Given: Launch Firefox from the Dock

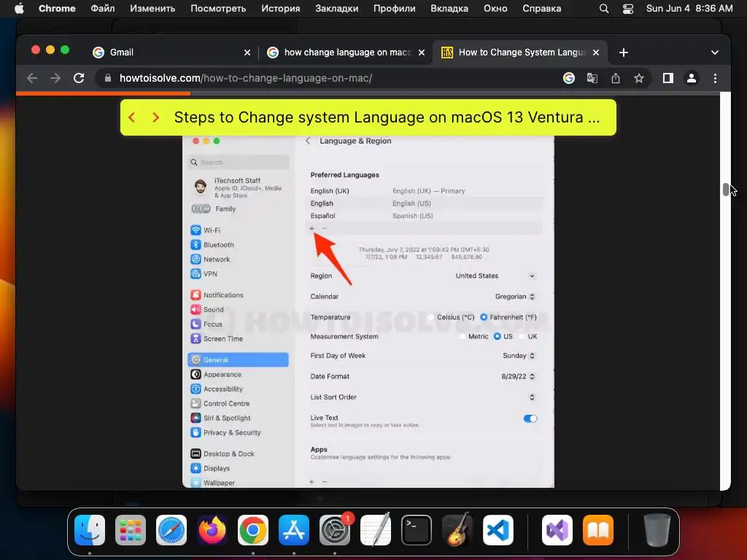Looking at the screenshot, I should (212, 530).
